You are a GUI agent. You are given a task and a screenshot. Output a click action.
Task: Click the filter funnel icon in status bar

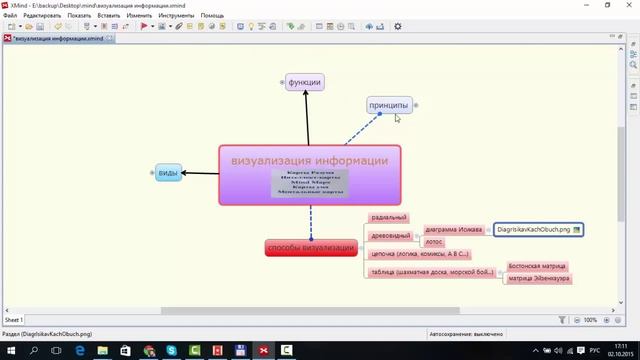(x=562, y=320)
